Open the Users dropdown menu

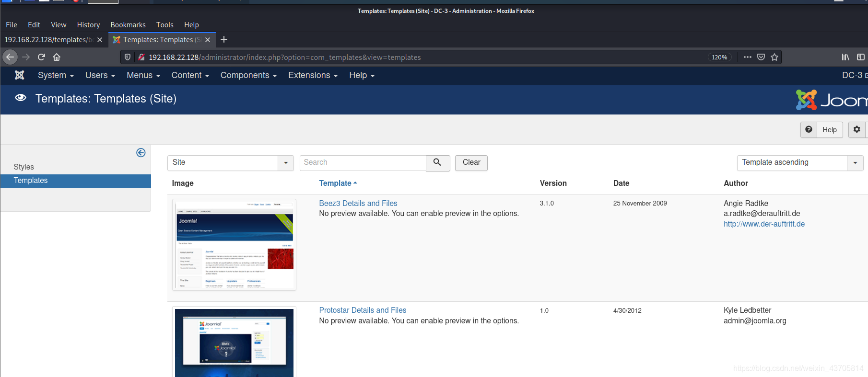click(x=100, y=75)
